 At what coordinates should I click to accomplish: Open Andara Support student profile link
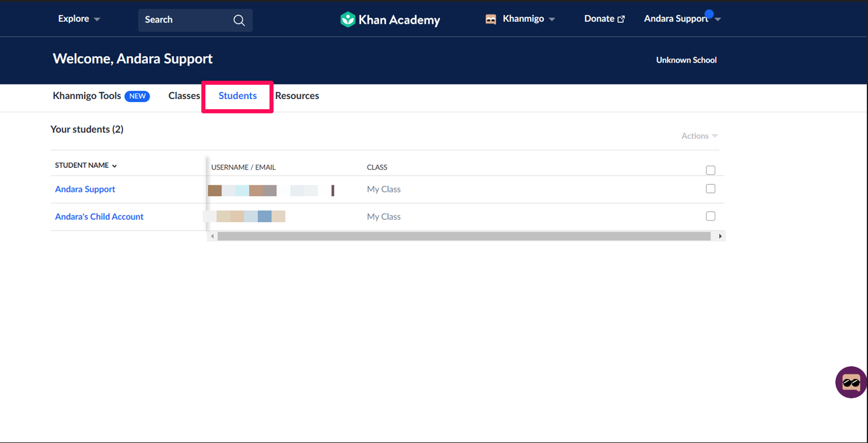click(85, 189)
